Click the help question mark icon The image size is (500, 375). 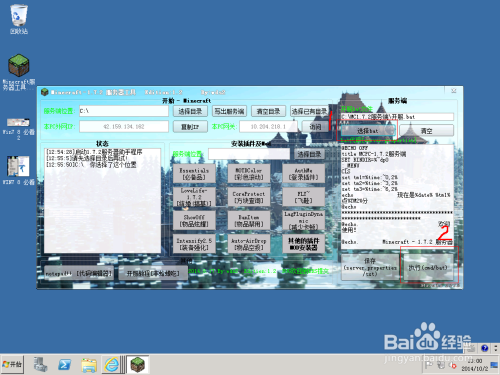tap(485, 348)
